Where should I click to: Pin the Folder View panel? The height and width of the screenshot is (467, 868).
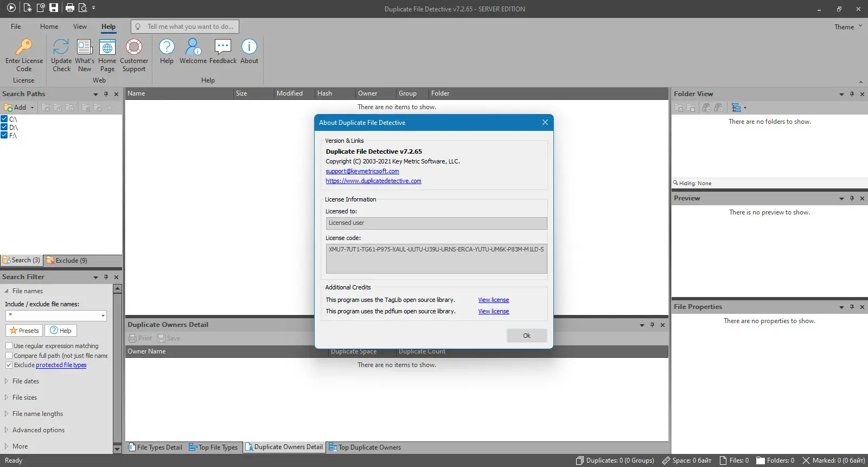[x=852, y=94]
